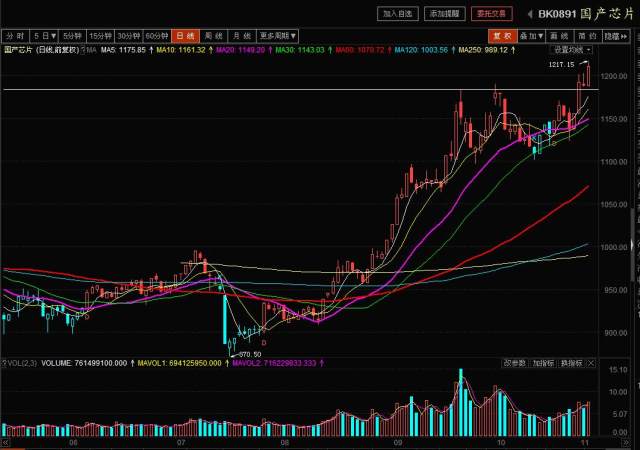Toggle the 复权 price adjustment button
The image size is (640, 450).
point(500,35)
